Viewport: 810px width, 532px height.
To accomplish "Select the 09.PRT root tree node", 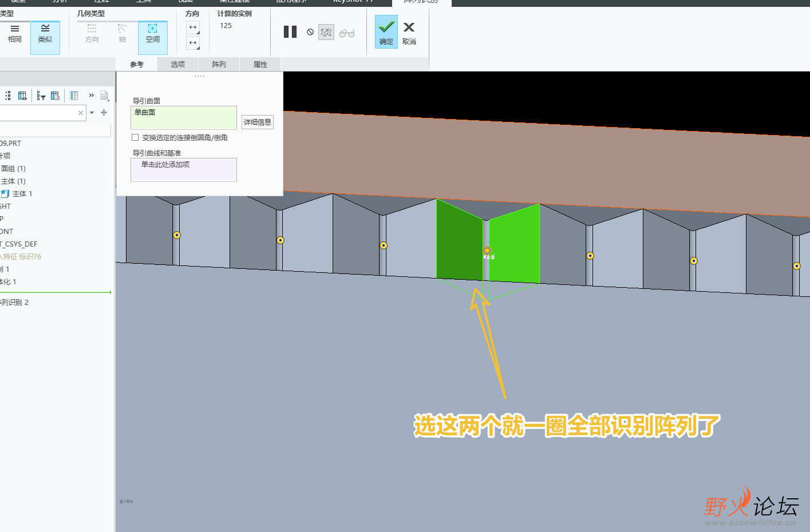I will coord(10,143).
